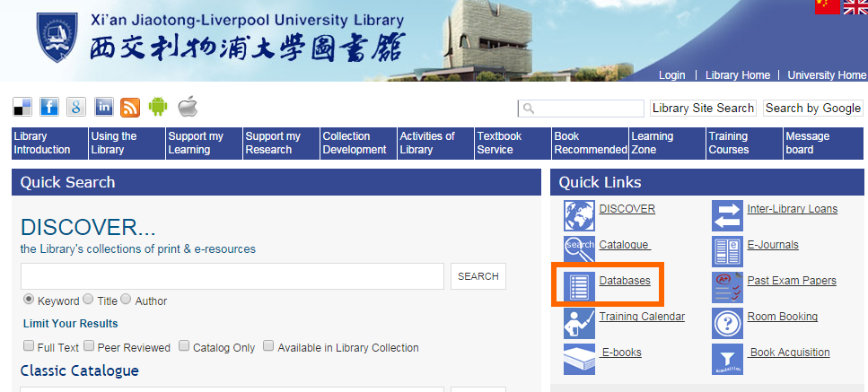Screen dimensions: 868x392
Task: Open the Collection Development menu
Action: (359, 144)
